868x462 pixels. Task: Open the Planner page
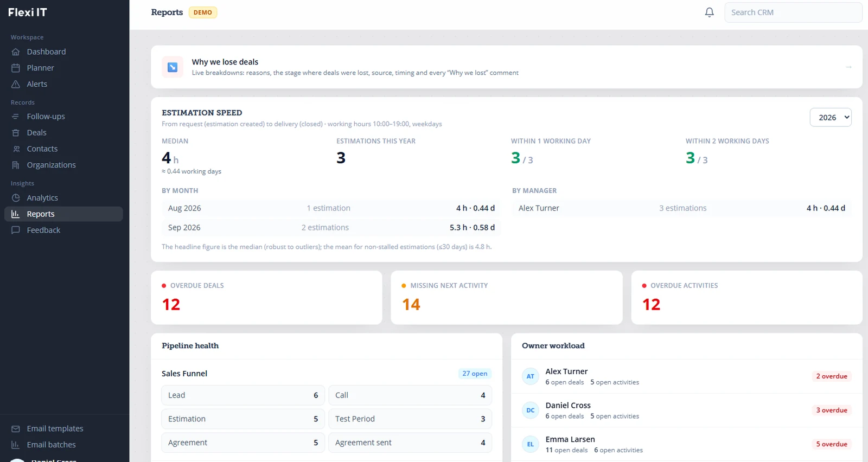63,68
